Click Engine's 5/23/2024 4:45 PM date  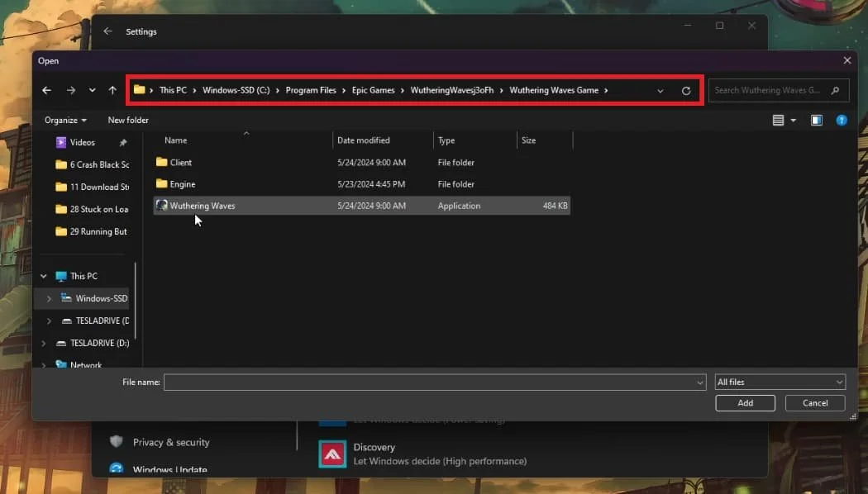pyautogui.click(x=371, y=184)
